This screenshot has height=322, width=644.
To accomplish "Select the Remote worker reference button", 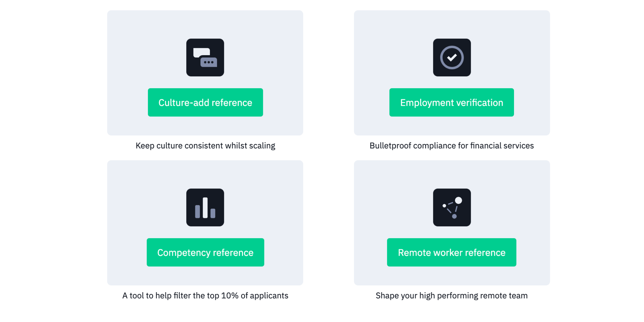I will (x=451, y=253).
